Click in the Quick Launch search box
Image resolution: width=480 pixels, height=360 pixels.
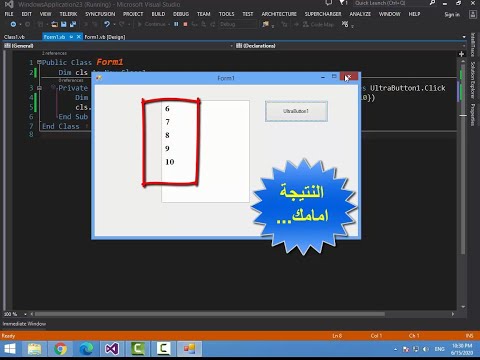pyautogui.click(x=390, y=3)
